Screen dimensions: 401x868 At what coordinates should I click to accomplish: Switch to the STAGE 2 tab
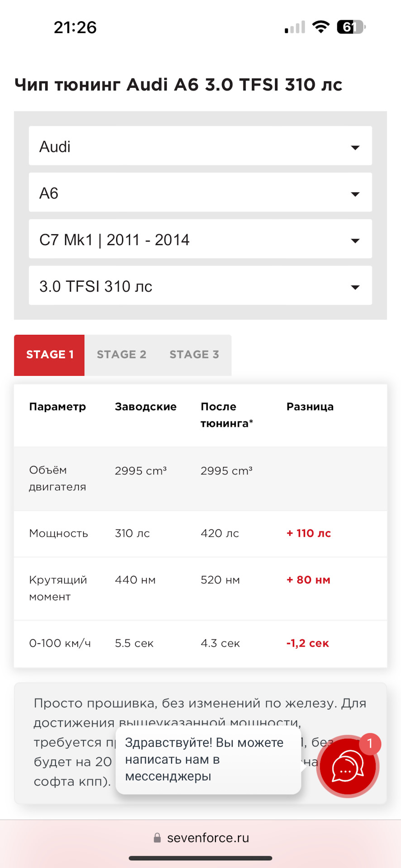pos(121,355)
